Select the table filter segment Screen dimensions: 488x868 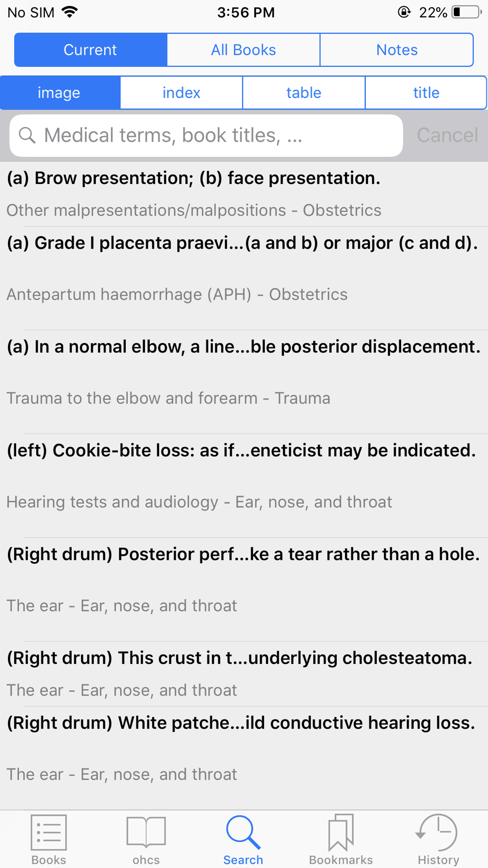click(x=304, y=93)
